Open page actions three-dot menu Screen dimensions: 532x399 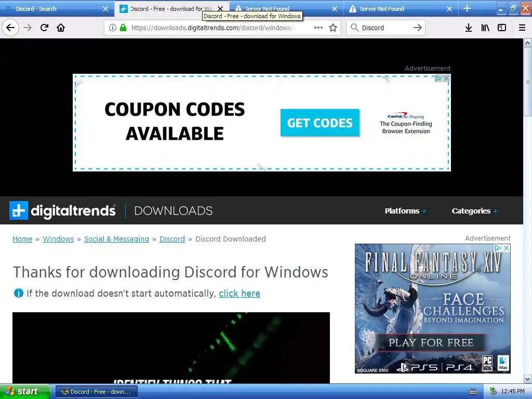[x=318, y=28]
